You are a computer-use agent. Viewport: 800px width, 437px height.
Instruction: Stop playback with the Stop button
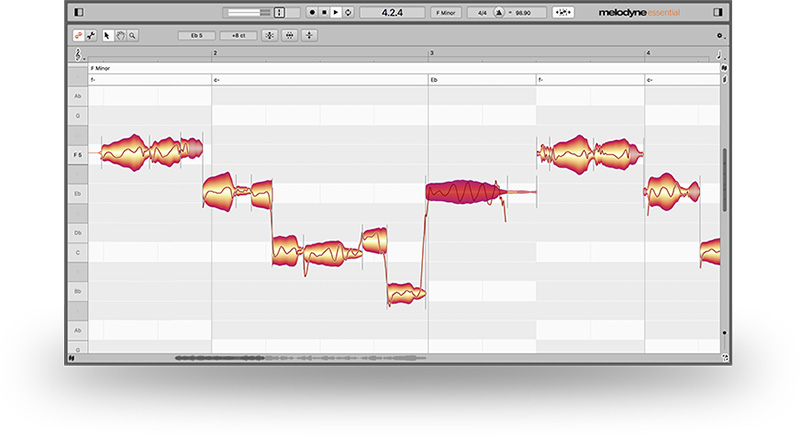click(x=324, y=12)
